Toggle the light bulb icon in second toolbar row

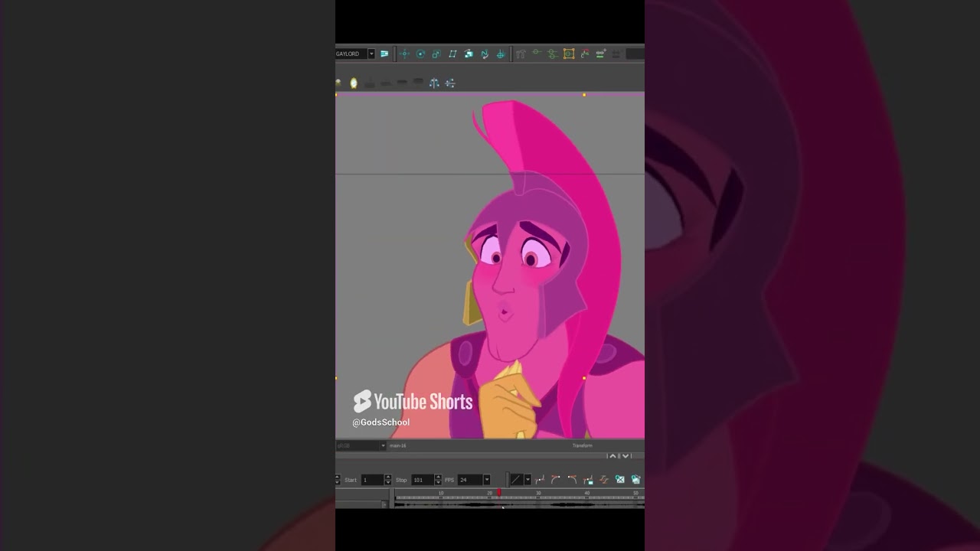pyautogui.click(x=354, y=83)
